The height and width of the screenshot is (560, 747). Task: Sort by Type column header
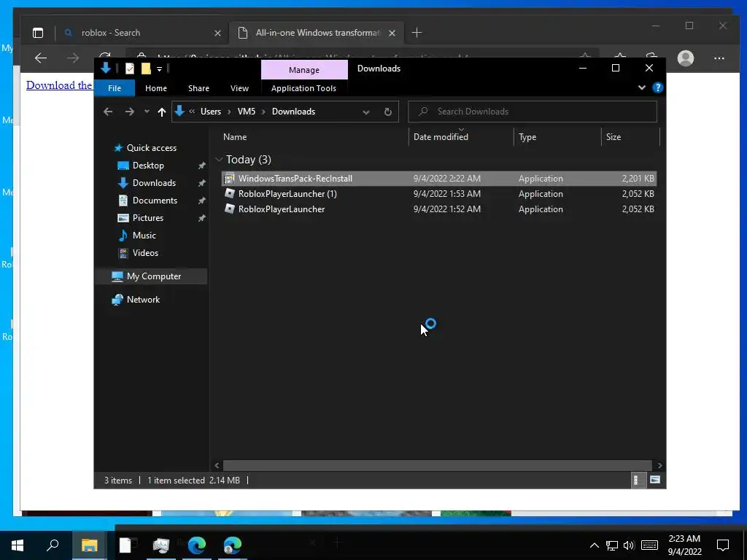pyautogui.click(x=527, y=136)
